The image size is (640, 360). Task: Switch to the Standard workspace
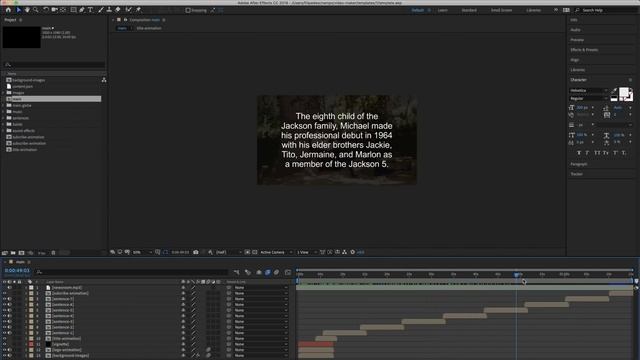469,10
